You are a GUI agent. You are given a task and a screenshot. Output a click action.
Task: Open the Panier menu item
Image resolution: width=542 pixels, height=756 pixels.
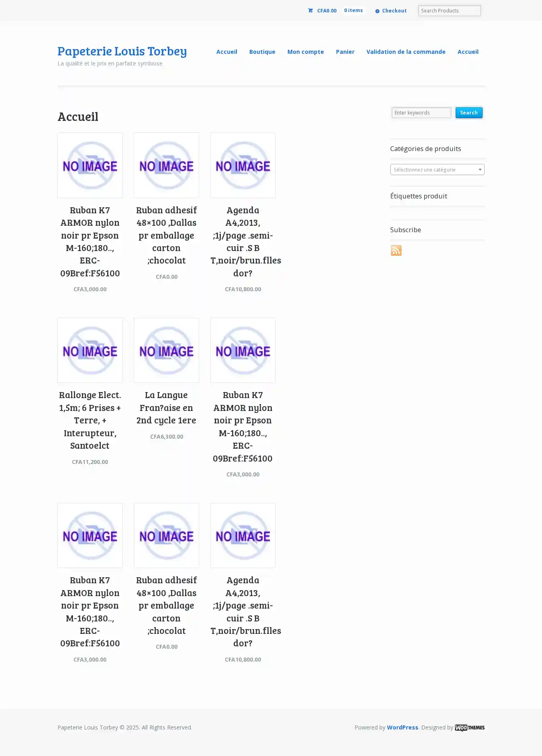point(345,52)
